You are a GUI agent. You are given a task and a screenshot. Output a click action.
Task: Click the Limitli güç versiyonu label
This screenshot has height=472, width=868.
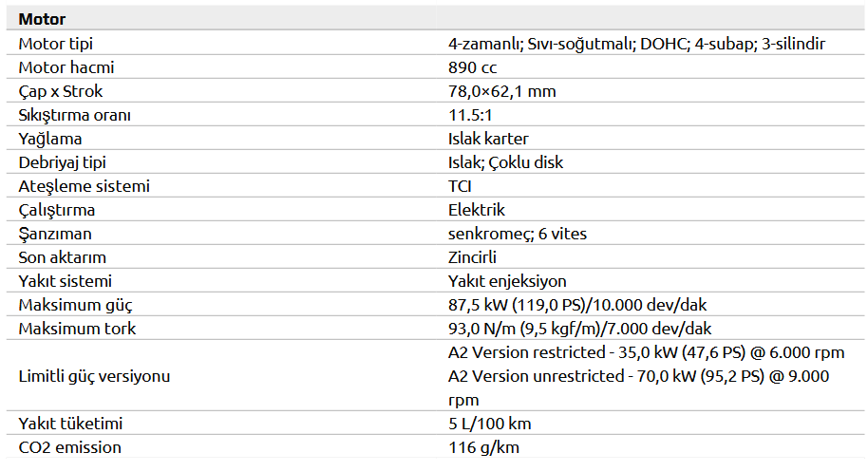point(95,376)
